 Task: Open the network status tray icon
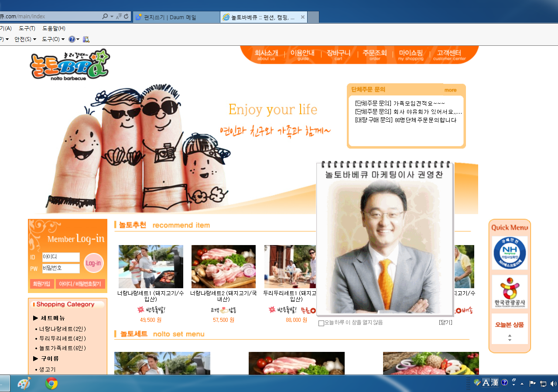[543, 384]
